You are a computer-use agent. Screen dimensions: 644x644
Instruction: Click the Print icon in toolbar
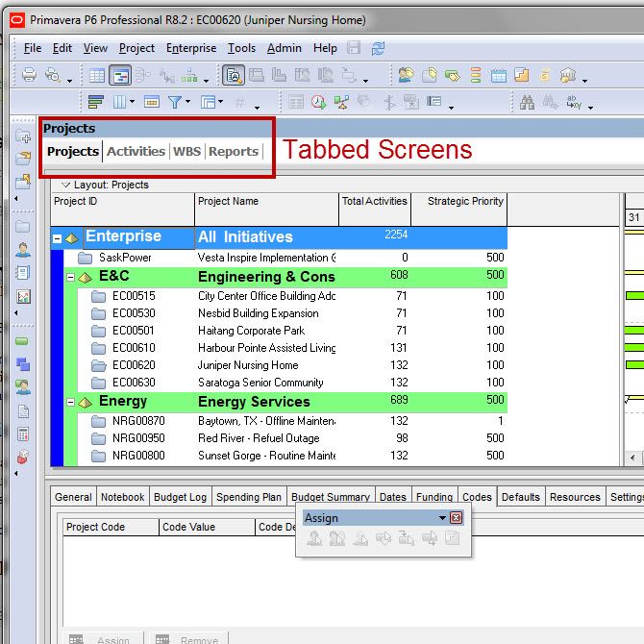pos(29,75)
